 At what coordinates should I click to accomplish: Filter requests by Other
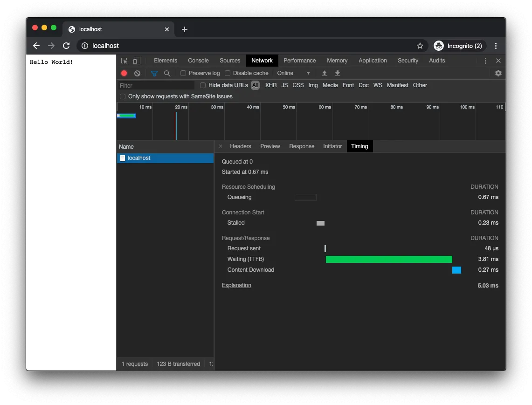pos(420,85)
